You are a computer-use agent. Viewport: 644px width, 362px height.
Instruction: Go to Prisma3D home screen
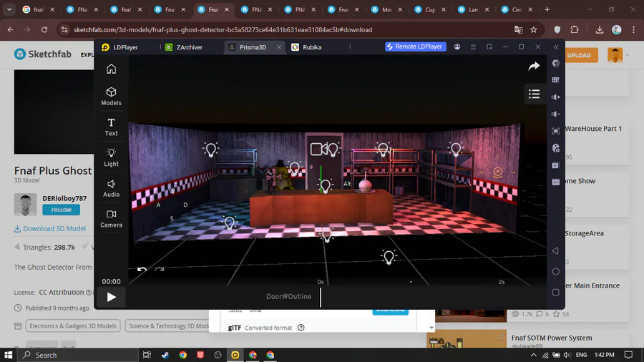point(112,69)
